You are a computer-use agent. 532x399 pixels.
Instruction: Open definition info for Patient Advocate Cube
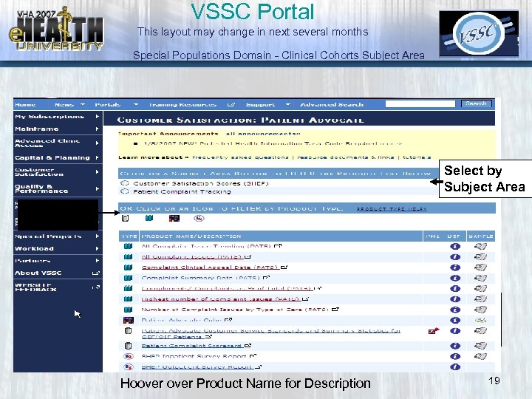point(455,320)
